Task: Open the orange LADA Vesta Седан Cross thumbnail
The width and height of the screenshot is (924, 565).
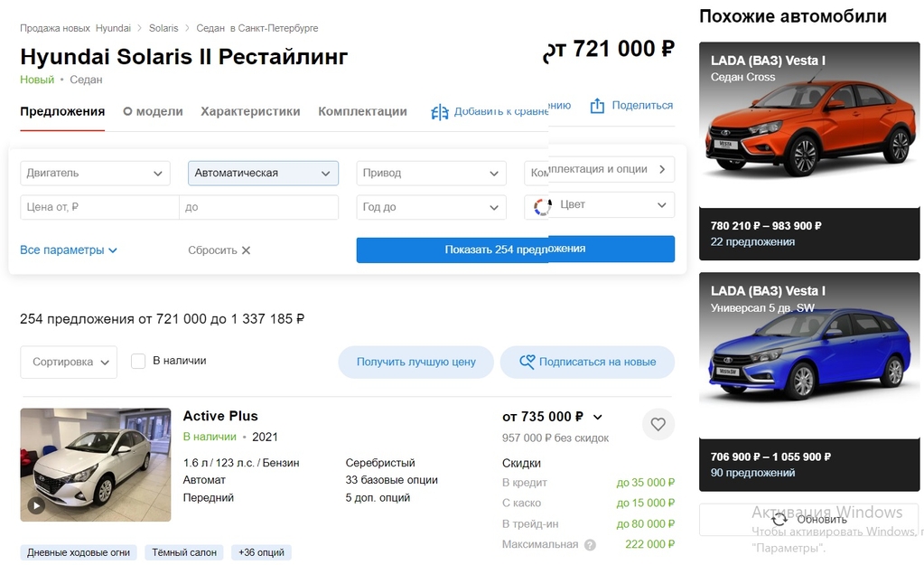Action: pos(809,127)
